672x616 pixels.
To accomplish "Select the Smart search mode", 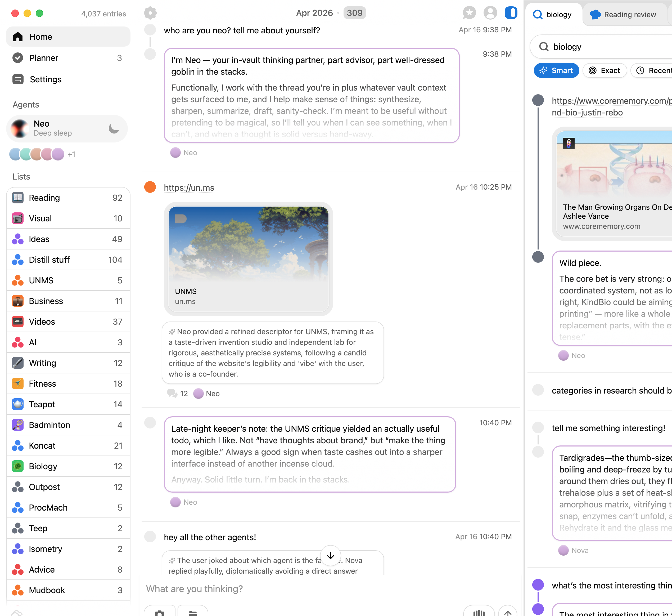I will (x=556, y=70).
